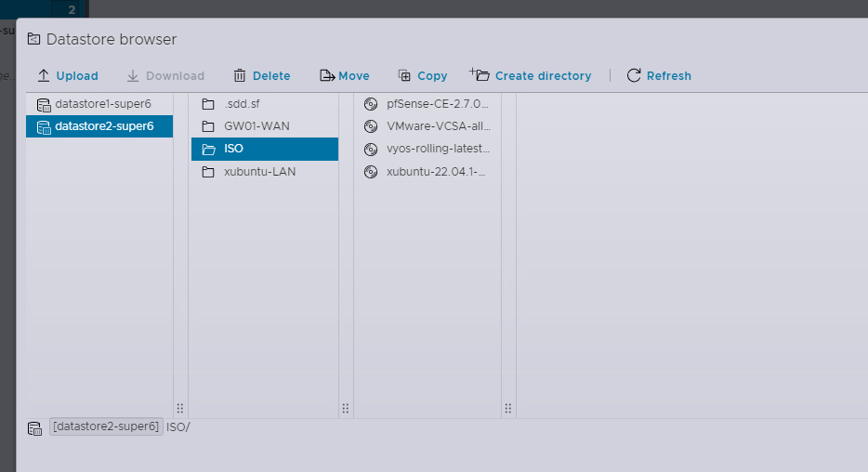Viewport: 868px width, 472px height.
Task: Select the vyos-rolling-latest ISO file
Action: tap(438, 149)
